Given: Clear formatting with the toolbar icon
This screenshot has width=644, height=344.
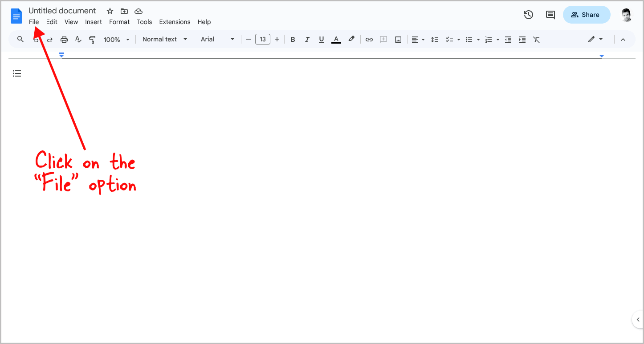Looking at the screenshot, I should 536,39.
